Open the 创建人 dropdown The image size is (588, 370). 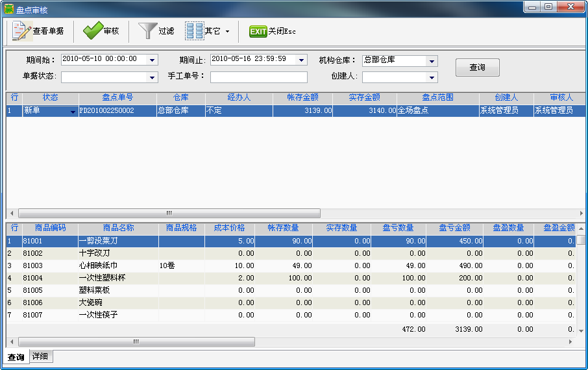click(432, 77)
